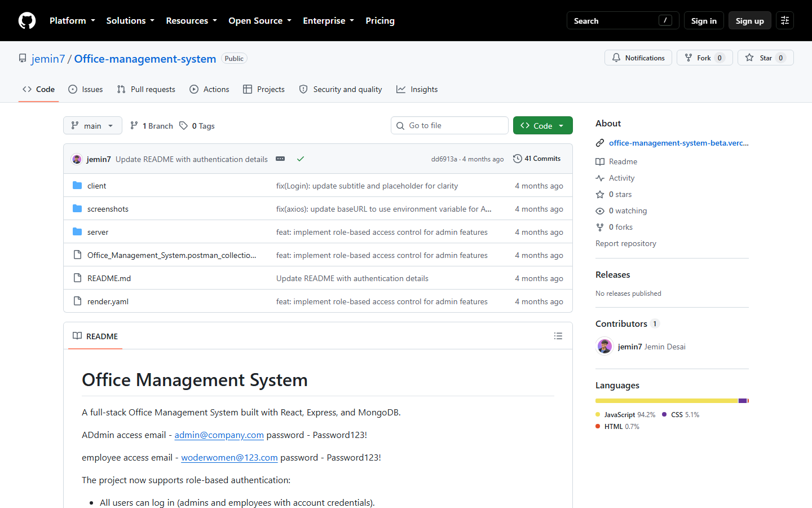Click the Notifications bell button
Screen dimensions: 812x508
click(x=638, y=58)
